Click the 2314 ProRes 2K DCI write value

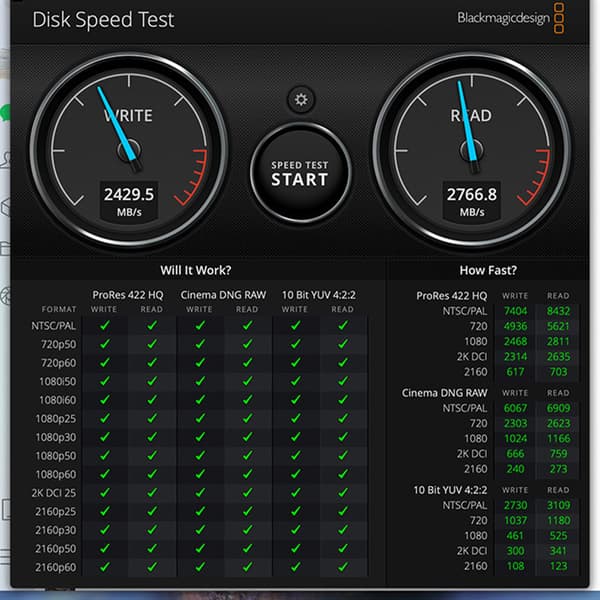[515, 357]
